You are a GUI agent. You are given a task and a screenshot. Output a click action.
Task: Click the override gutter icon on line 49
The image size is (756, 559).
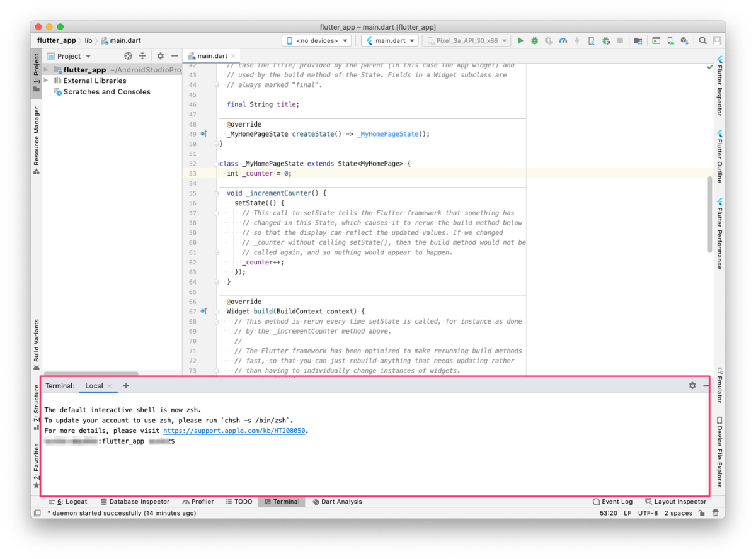tap(203, 134)
